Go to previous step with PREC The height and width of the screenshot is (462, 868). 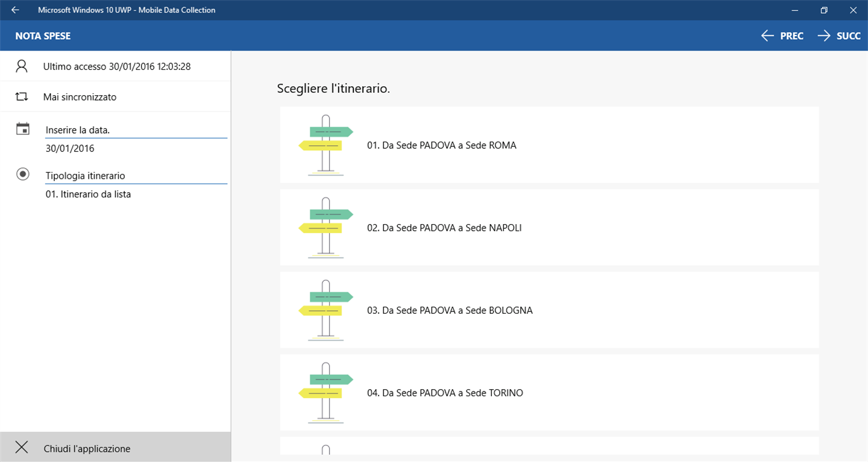782,36
